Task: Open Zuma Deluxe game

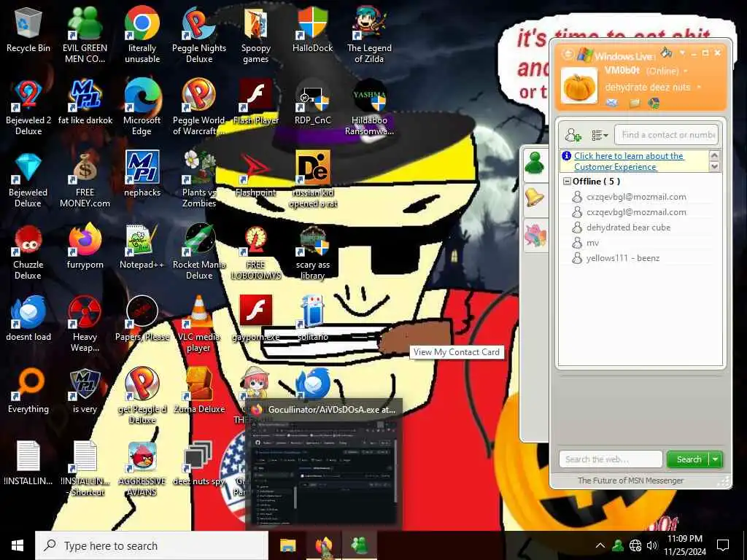Action: pos(199,391)
